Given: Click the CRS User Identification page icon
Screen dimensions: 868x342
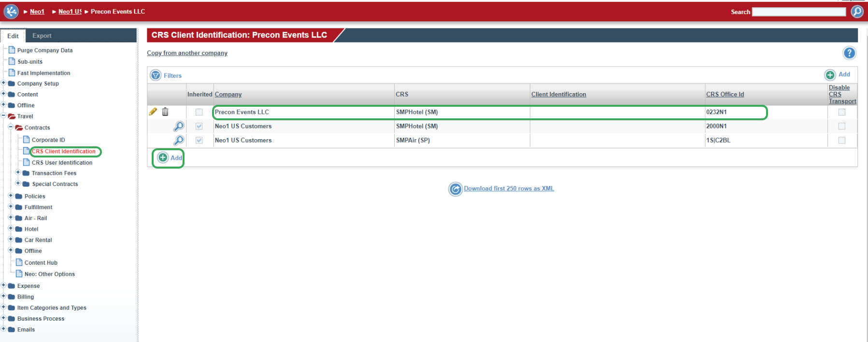Looking at the screenshot, I should 27,162.
